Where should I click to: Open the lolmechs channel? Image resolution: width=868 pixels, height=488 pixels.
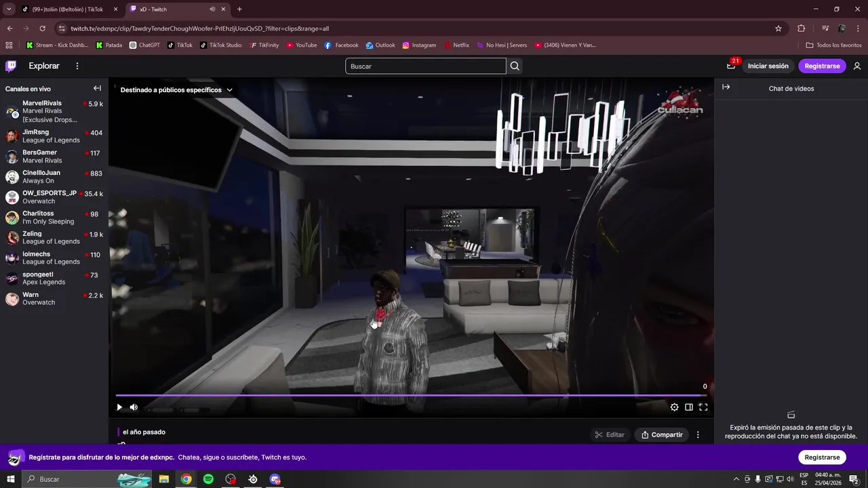coord(54,258)
